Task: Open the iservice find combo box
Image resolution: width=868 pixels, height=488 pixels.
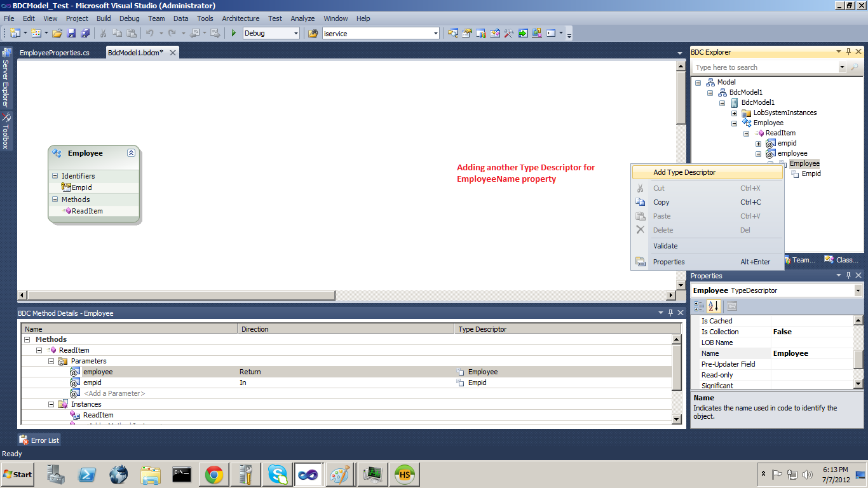Action: [x=435, y=33]
